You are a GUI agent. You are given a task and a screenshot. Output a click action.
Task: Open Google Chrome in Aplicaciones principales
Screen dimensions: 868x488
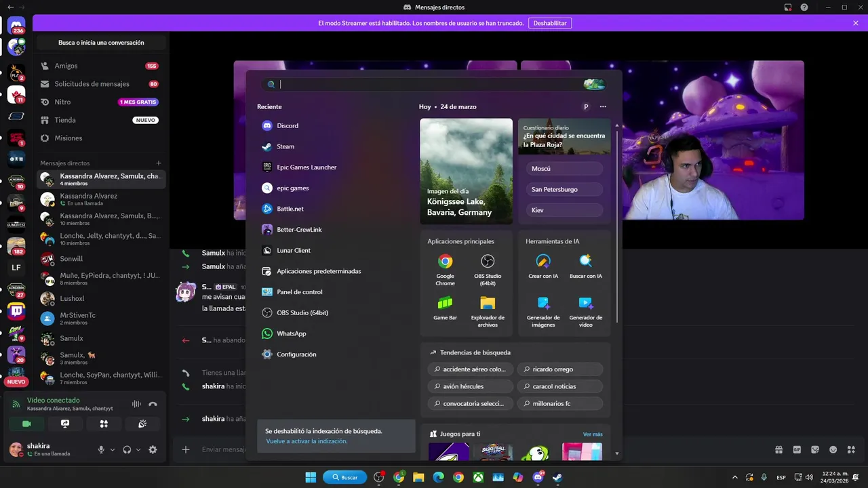(446, 269)
